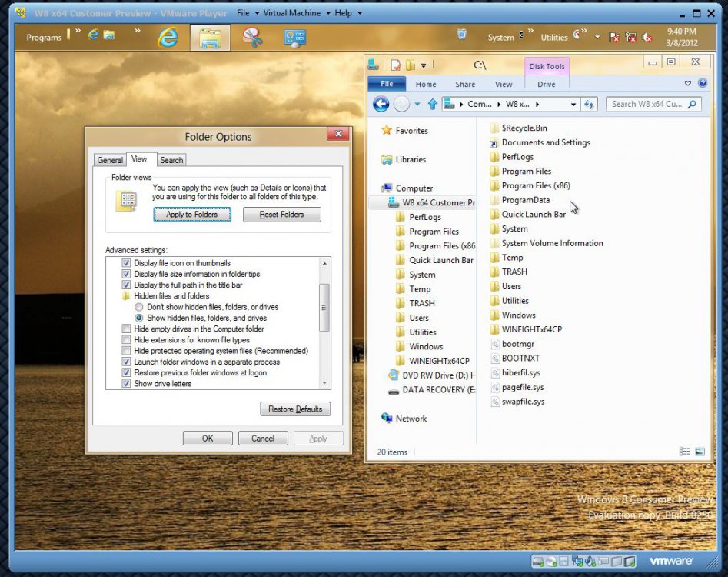This screenshot has height=577, width=728.
Task: Open the Control Panel taskbar icon
Action: [x=295, y=38]
